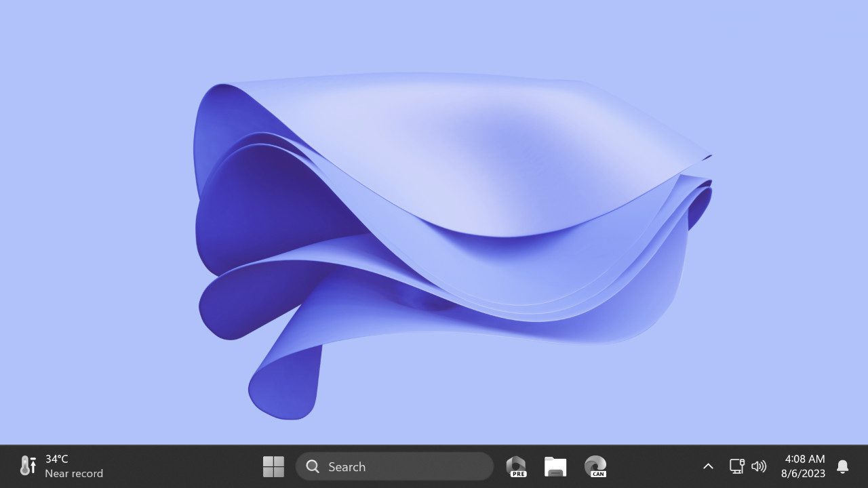This screenshot has height=488, width=868.
Task: Click the magnifier icon in Search box
Action: point(313,466)
